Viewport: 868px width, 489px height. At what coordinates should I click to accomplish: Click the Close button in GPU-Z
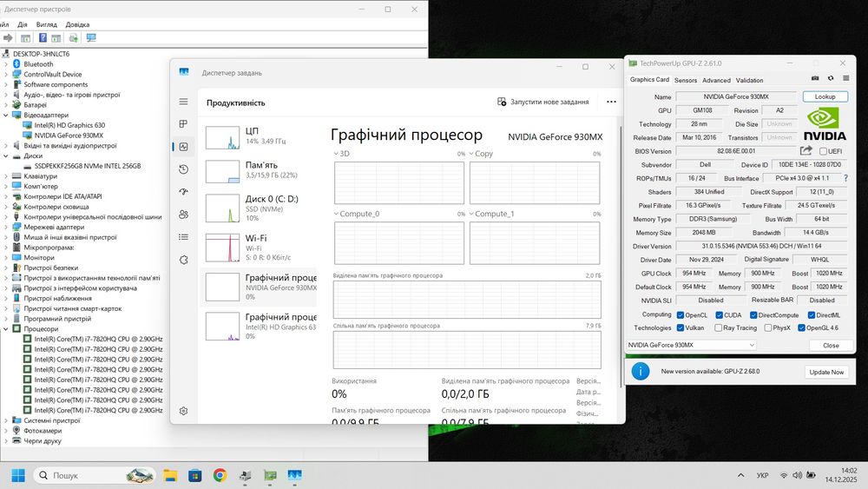[x=831, y=345]
